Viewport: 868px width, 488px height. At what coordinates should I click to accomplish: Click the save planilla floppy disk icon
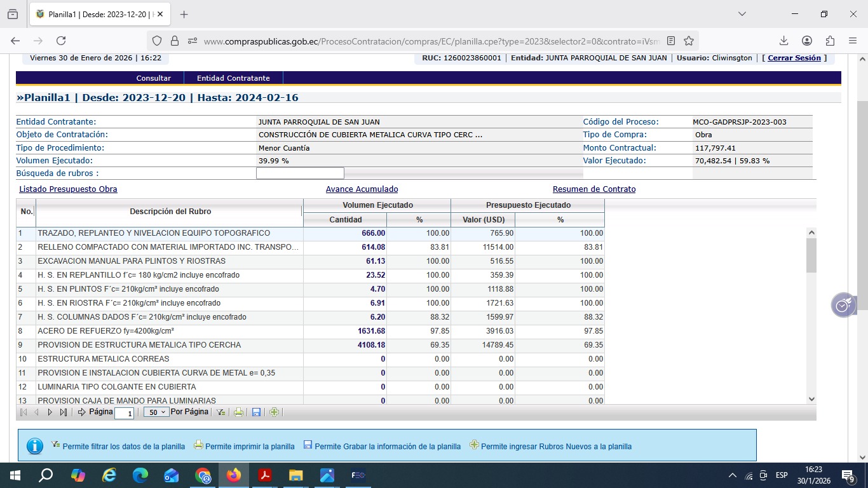pos(256,412)
